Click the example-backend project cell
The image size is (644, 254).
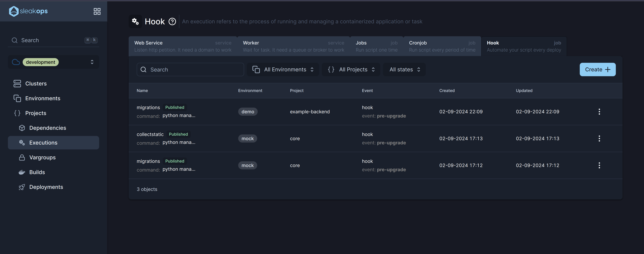tap(310, 112)
